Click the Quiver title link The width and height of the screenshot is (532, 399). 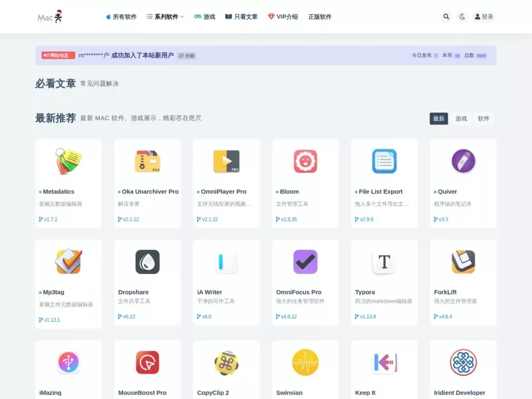click(447, 192)
